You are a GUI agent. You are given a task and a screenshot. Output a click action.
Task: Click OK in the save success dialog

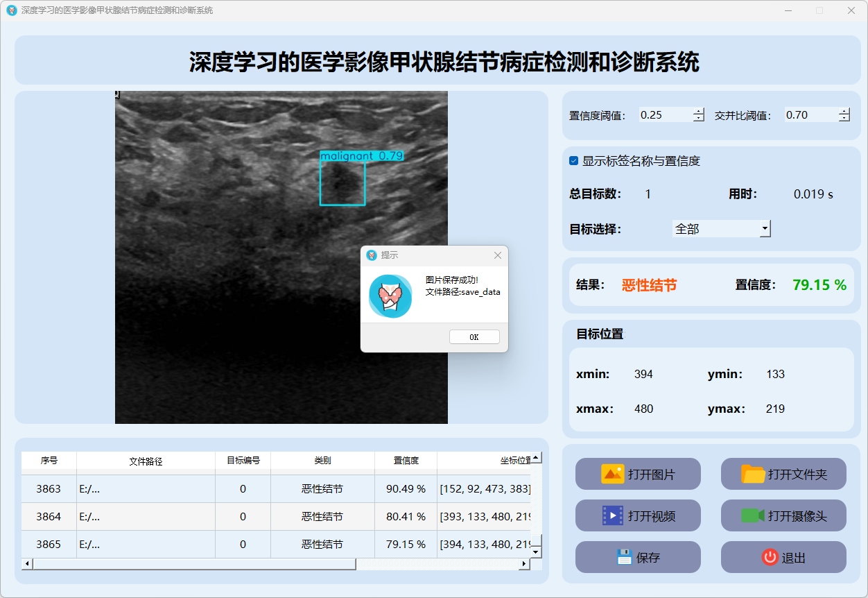click(x=474, y=336)
